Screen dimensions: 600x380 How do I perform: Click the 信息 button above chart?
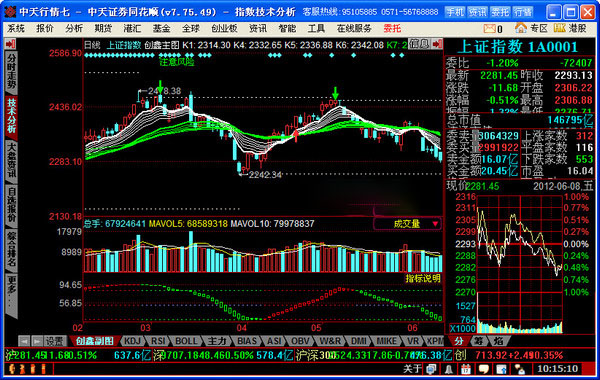tap(419, 44)
